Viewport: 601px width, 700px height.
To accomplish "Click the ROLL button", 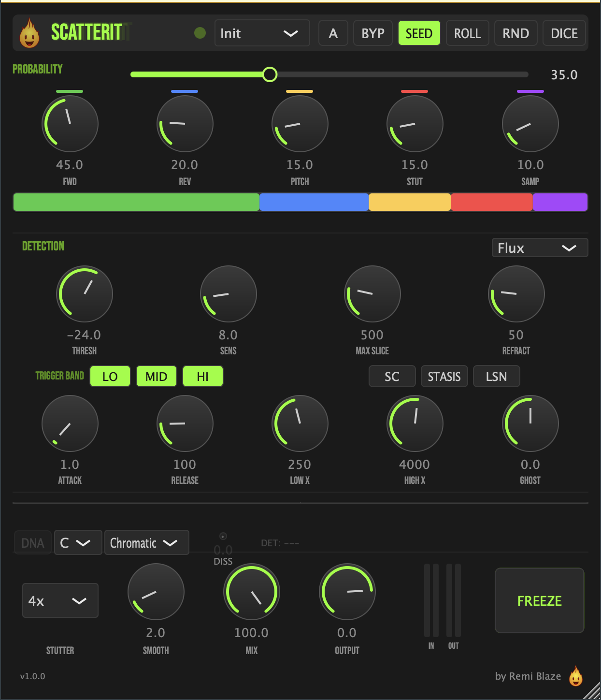I will click(x=468, y=33).
